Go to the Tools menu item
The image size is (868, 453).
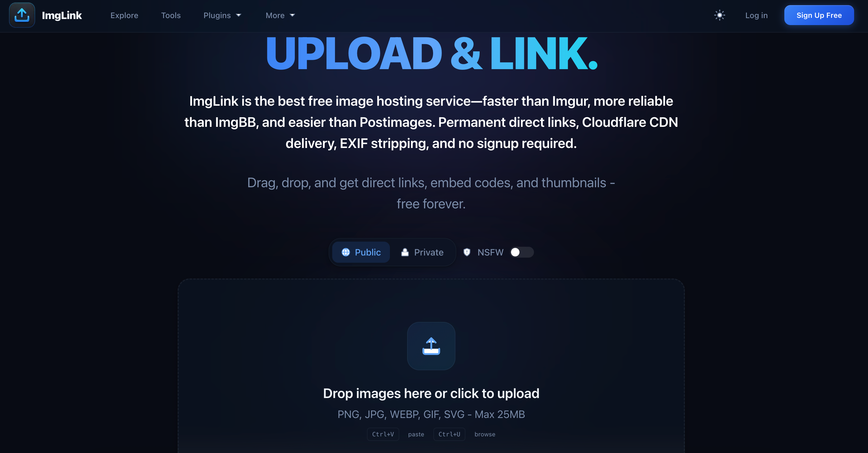pyautogui.click(x=171, y=15)
